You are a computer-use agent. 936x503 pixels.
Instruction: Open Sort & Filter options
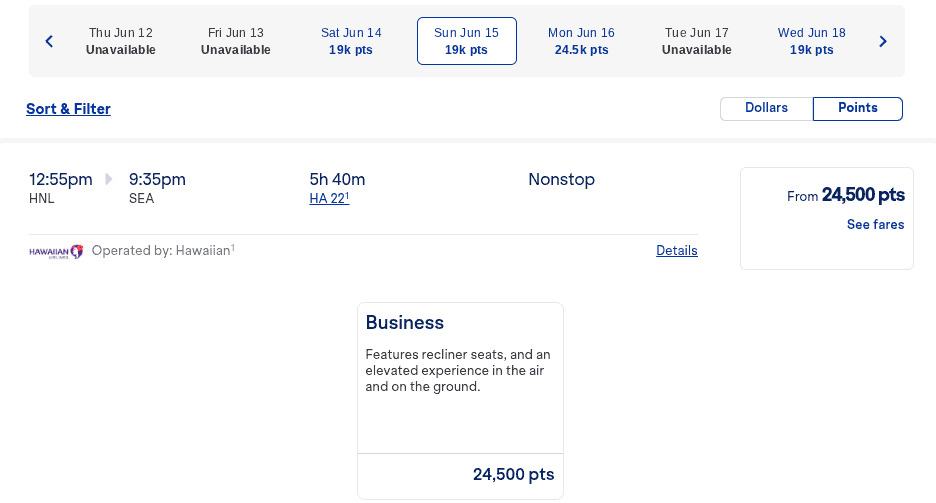click(x=68, y=109)
